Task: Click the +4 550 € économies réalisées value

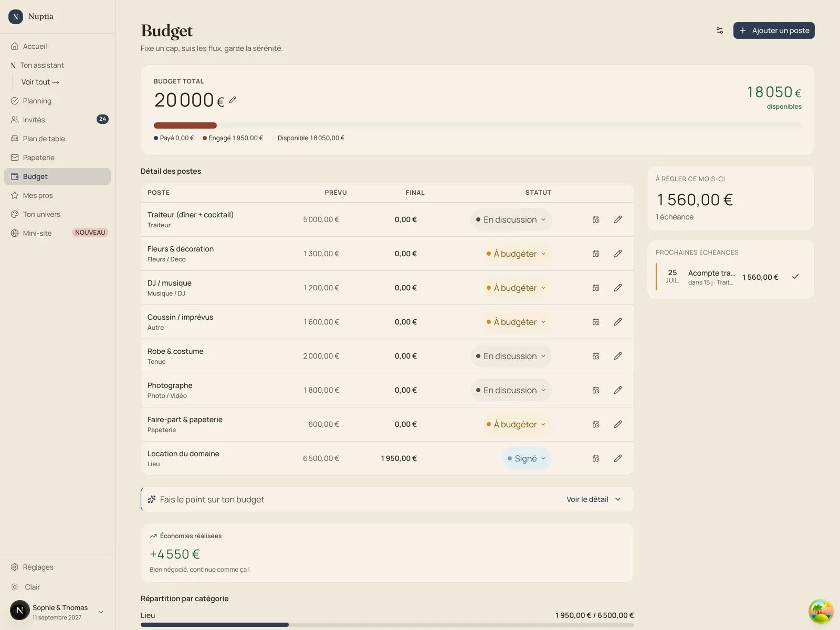Action: [175, 554]
